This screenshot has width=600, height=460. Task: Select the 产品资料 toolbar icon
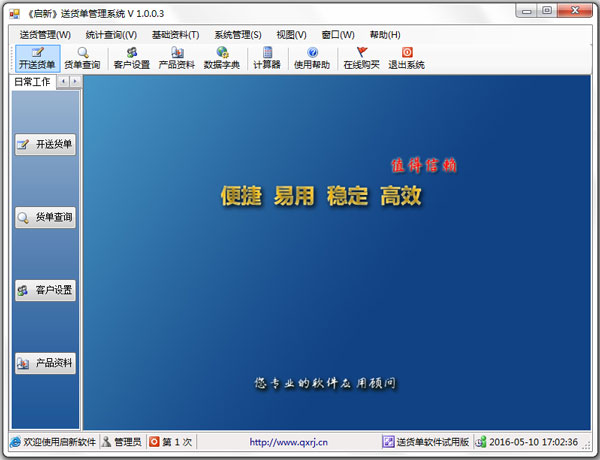click(x=176, y=58)
